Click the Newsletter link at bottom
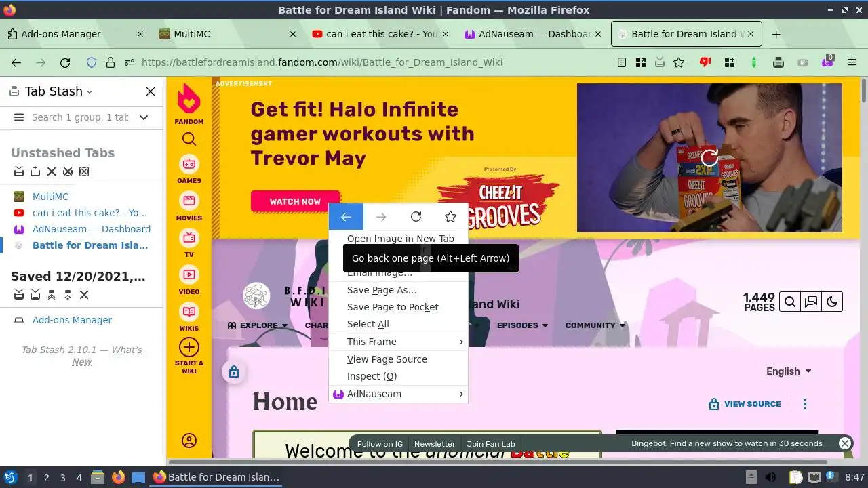Screen dimensions: 868x488 (435, 444)
